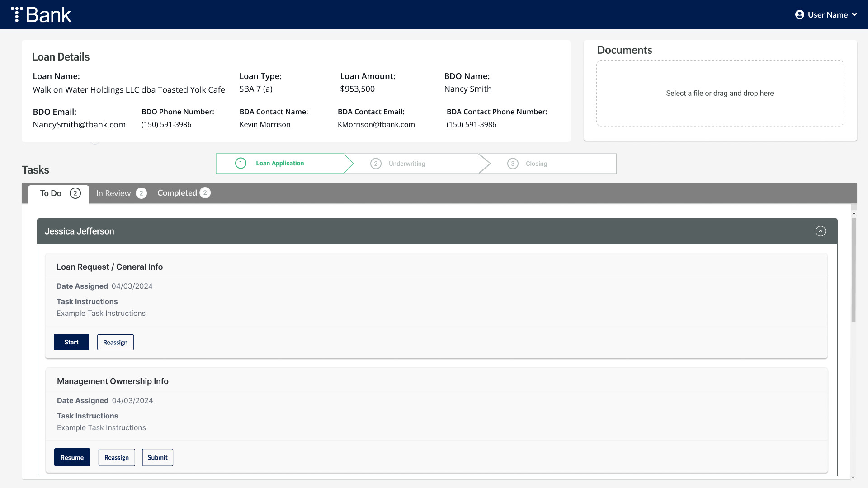Viewport: 868px width, 488px height.
Task: Resume the Management Ownership Info task
Action: pyautogui.click(x=72, y=457)
